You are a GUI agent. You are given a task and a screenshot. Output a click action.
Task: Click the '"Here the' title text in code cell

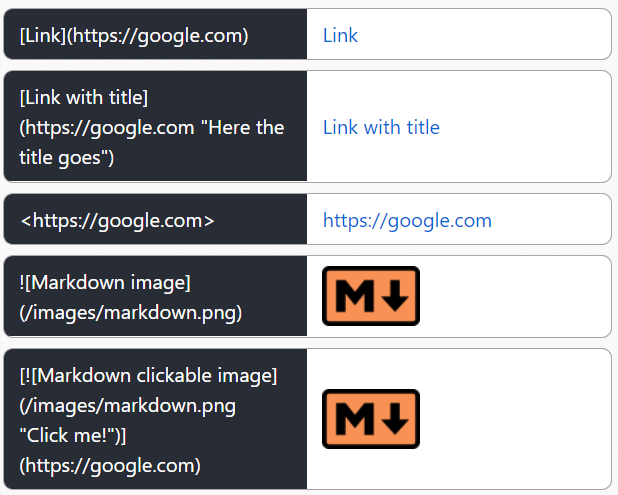pos(242,128)
